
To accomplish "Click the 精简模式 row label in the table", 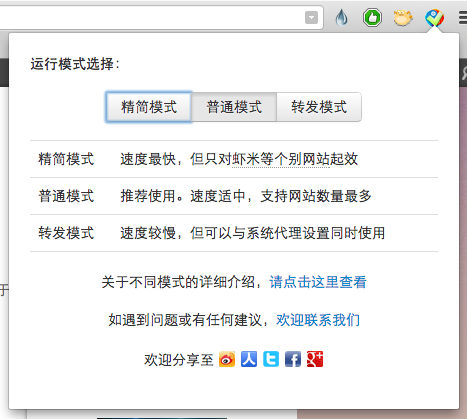I will 66,159.
